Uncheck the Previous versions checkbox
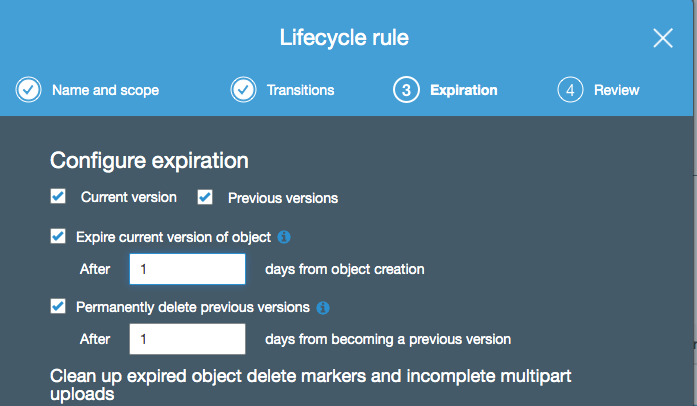The height and width of the screenshot is (406, 697). coord(205,197)
